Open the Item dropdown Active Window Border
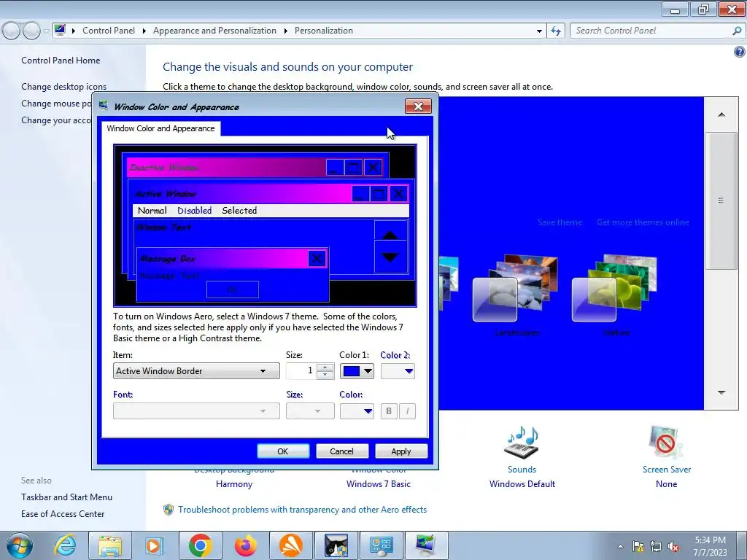The image size is (747, 560). click(x=196, y=371)
